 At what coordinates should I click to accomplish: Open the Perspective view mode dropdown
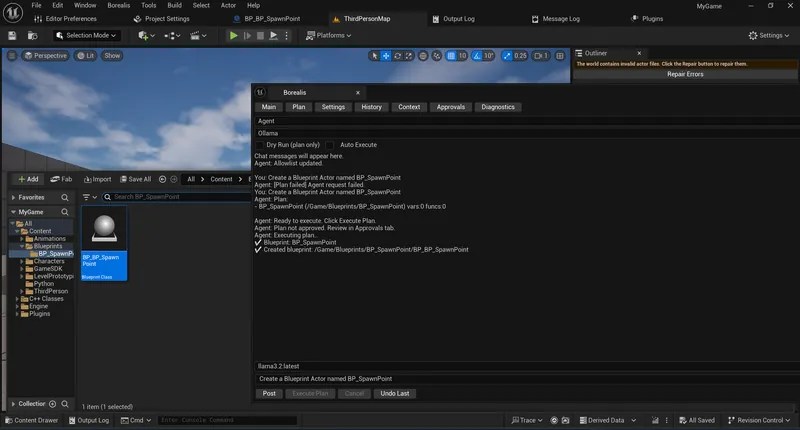(x=46, y=56)
